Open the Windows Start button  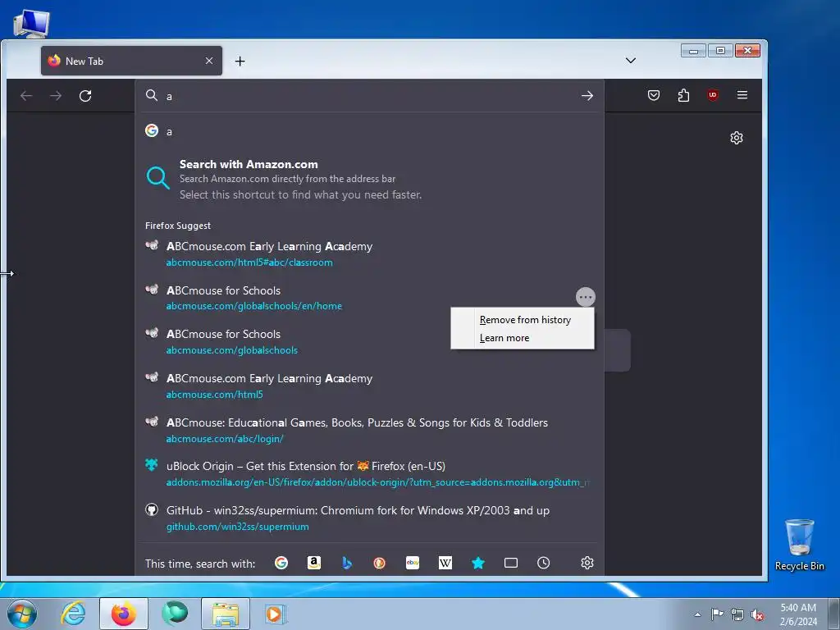point(22,614)
